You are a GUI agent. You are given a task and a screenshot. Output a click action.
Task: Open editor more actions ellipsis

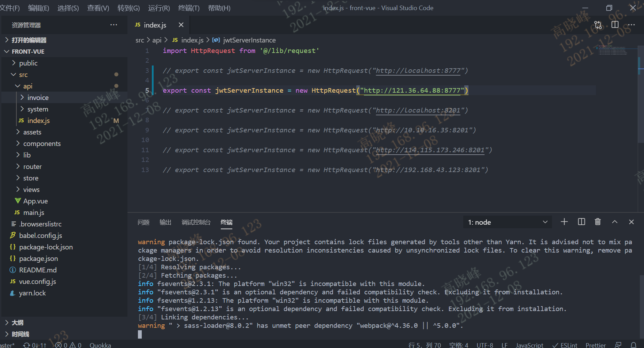631,25
